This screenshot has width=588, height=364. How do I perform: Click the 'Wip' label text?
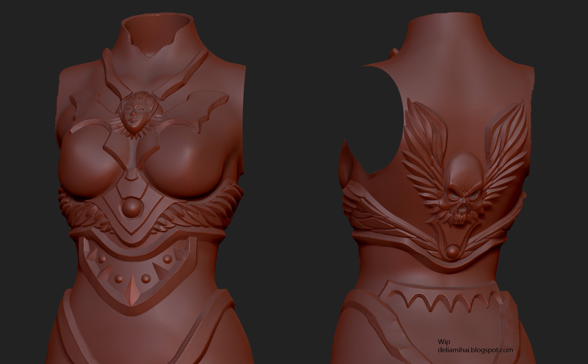click(x=444, y=342)
